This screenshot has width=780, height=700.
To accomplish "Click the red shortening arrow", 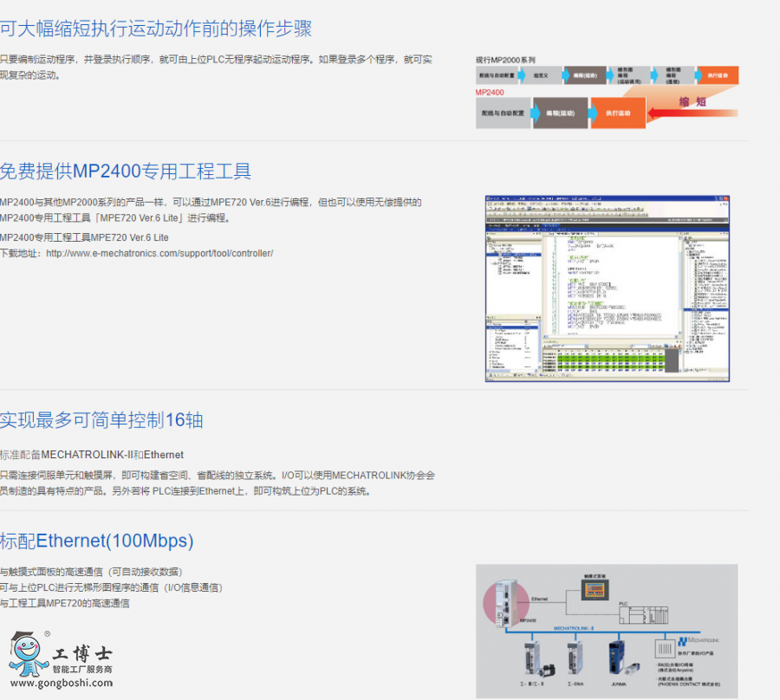I will [x=692, y=113].
